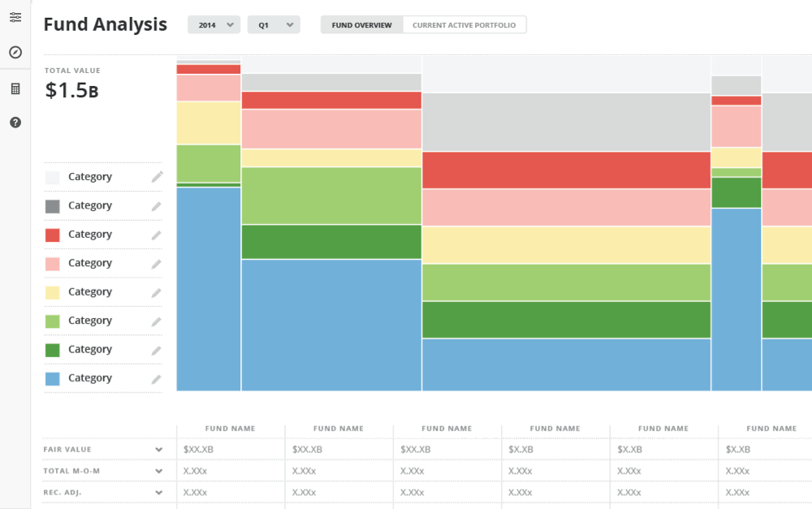Click the blue segment of the first fund bar
Screen dimensions: 812x509
209,289
